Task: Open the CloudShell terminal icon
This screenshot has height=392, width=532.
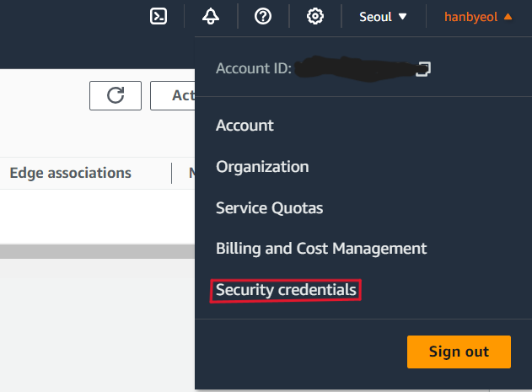Action: [159, 16]
